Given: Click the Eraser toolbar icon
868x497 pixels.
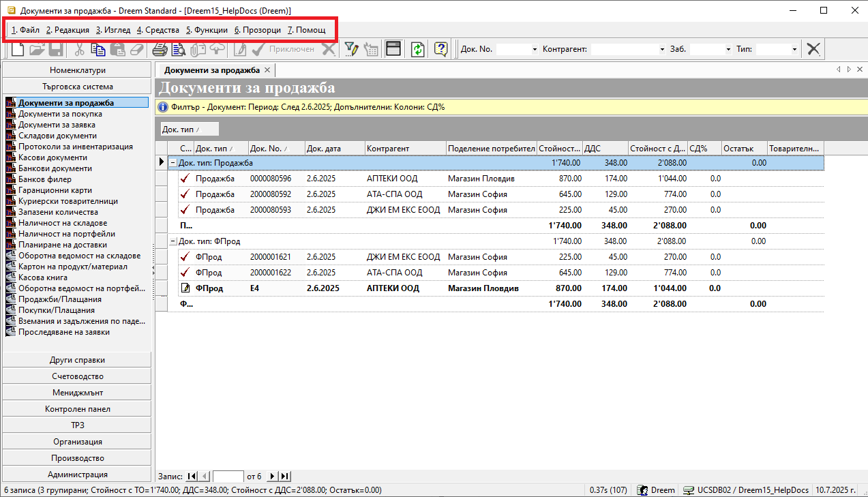Looking at the screenshot, I should [137, 49].
